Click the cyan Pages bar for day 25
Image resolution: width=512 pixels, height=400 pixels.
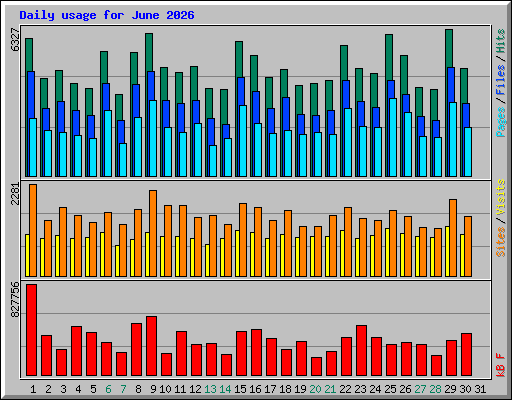(x=393, y=137)
